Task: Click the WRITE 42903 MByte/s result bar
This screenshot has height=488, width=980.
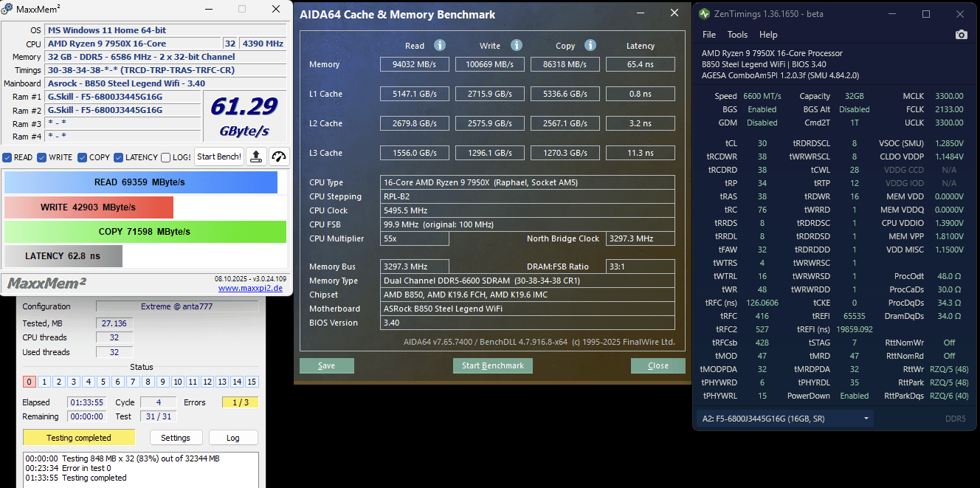Action: [89, 207]
